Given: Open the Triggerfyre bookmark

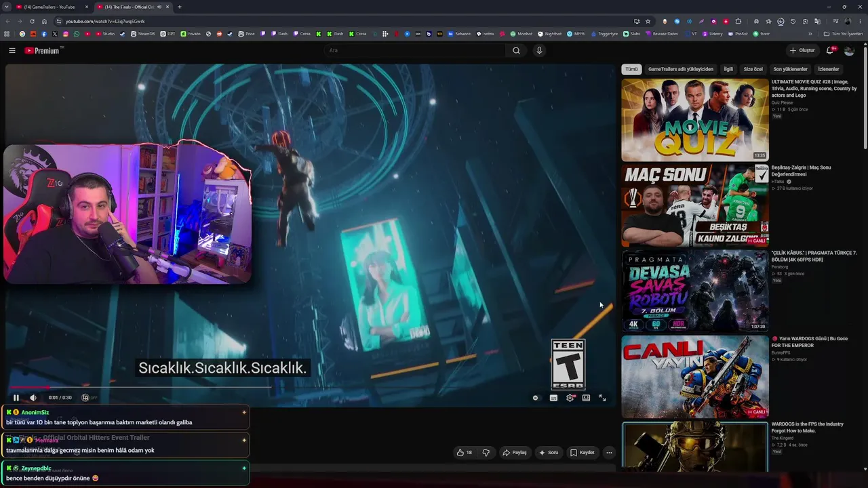Looking at the screenshot, I should pos(605,34).
